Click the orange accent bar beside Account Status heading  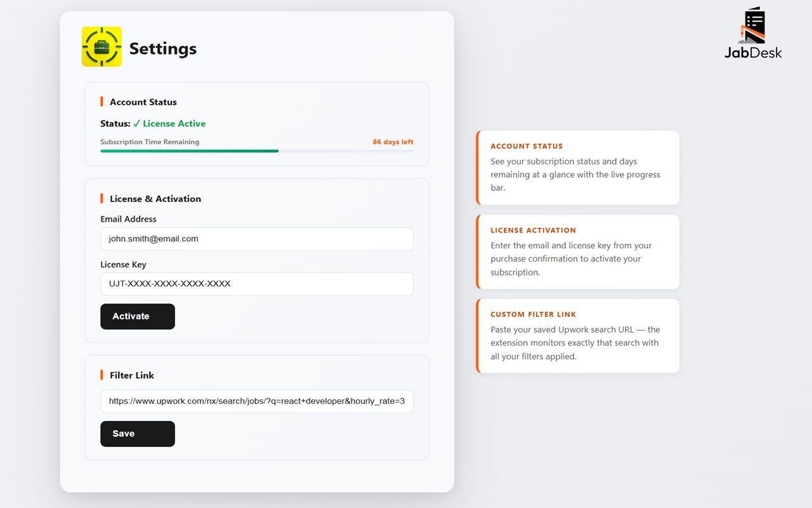[102, 101]
